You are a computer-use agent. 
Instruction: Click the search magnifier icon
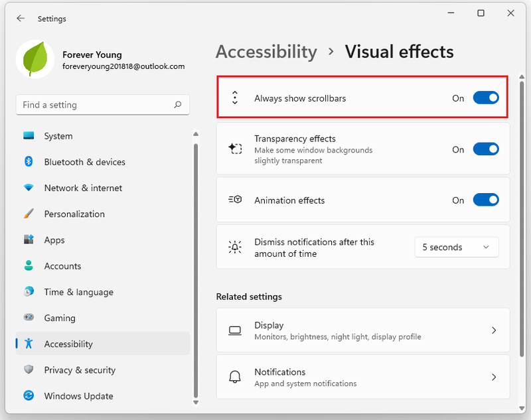point(177,105)
